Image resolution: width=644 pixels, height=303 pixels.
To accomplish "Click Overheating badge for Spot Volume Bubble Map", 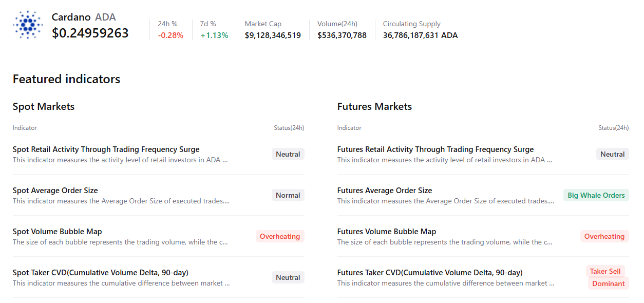I will 280,236.
